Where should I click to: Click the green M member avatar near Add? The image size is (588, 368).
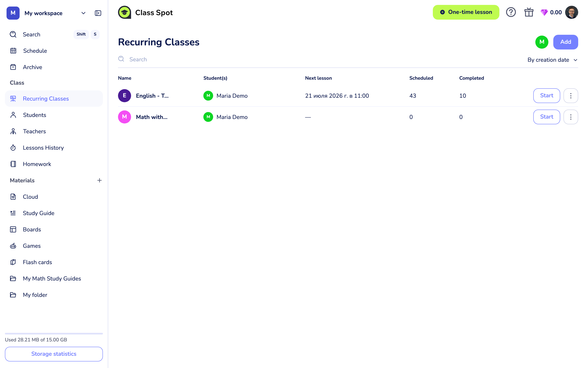(x=542, y=42)
